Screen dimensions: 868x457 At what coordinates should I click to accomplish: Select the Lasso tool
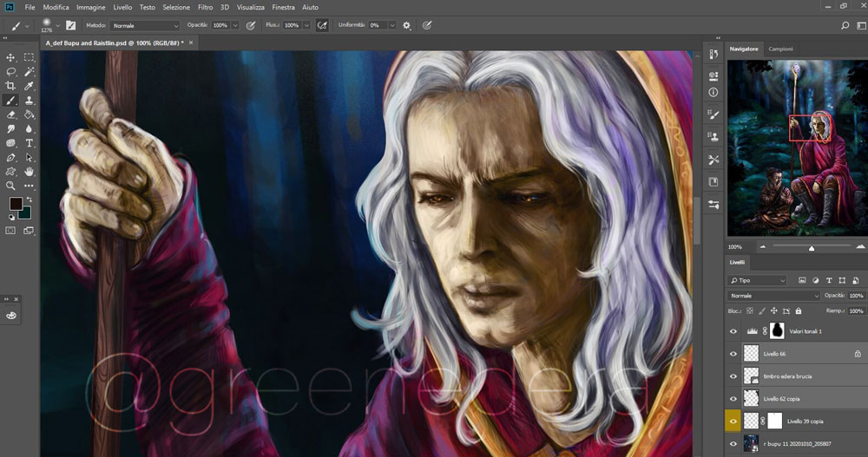pos(10,72)
